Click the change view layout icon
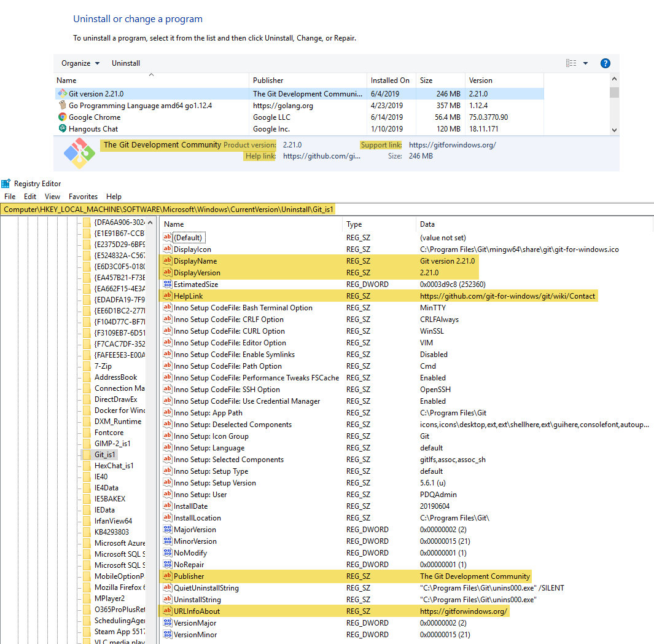This screenshot has width=654, height=644. [x=571, y=63]
